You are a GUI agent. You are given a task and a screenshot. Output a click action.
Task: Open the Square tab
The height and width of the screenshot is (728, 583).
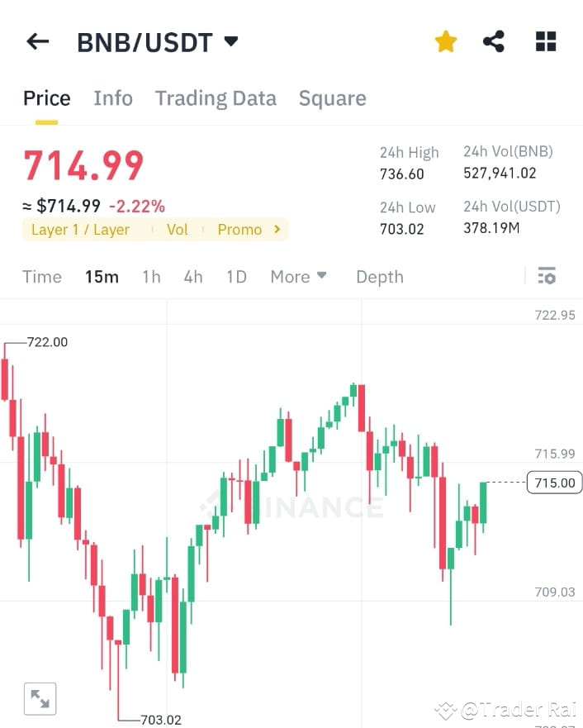click(332, 98)
